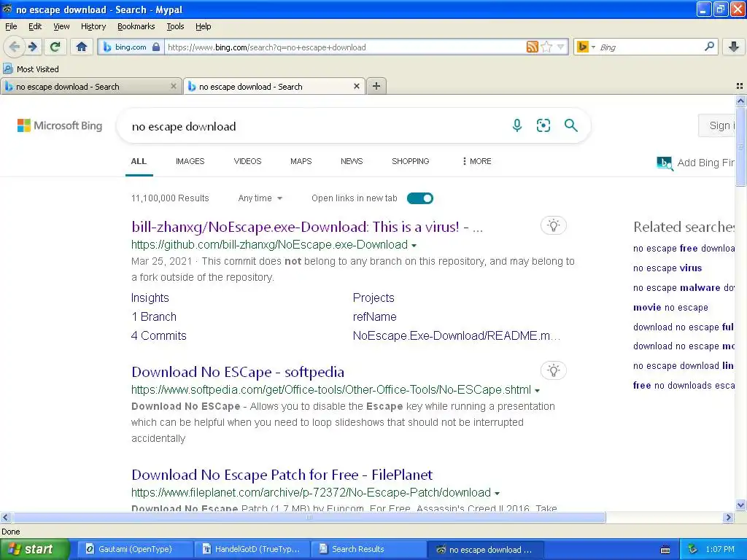The image size is (747, 560).
Task: Switch to IMAGES search tab
Action: point(190,161)
